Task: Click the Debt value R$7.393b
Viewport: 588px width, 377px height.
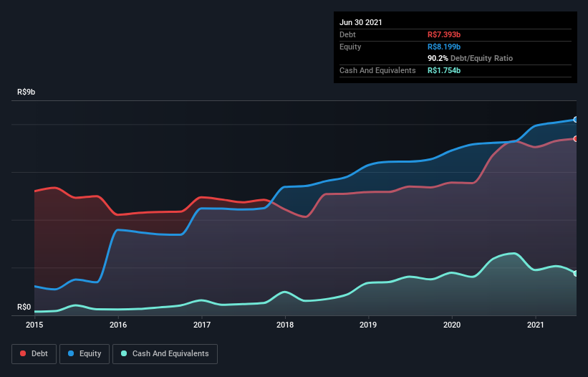Action: point(444,34)
